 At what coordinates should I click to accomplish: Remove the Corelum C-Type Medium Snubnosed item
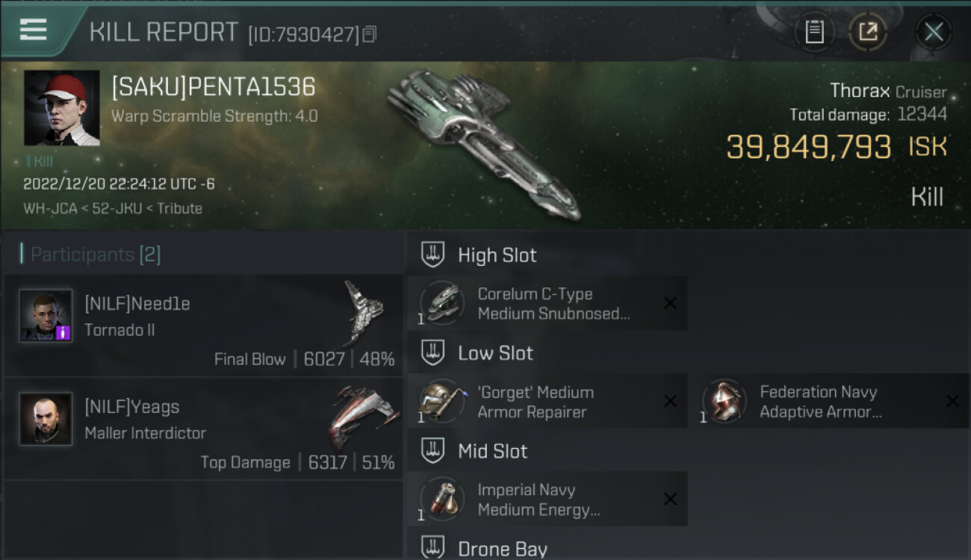pyautogui.click(x=670, y=303)
